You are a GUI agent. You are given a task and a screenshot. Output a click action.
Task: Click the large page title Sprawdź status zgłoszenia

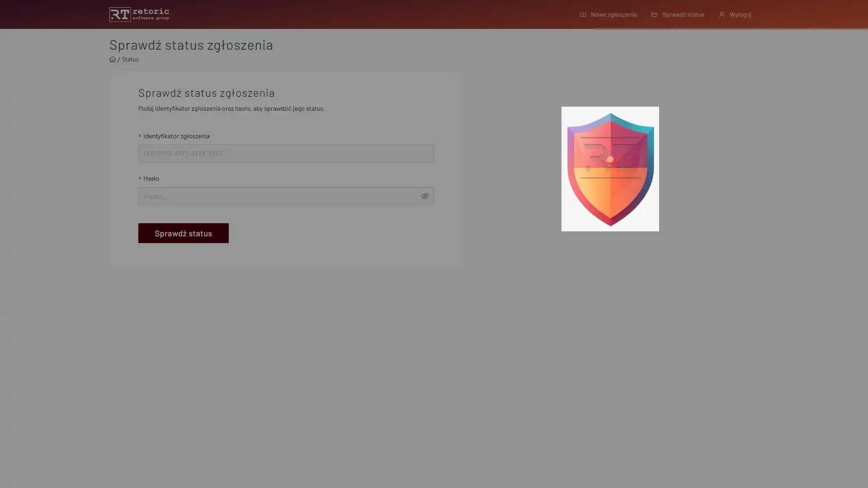[x=191, y=45]
